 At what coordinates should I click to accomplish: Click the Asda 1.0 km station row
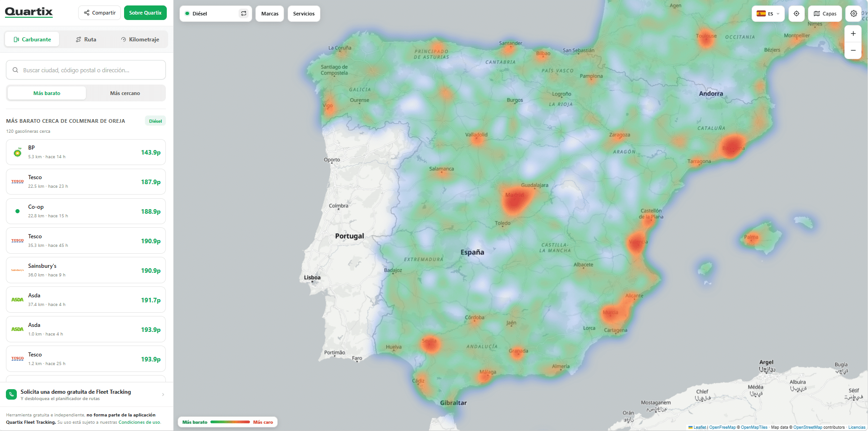click(x=86, y=330)
